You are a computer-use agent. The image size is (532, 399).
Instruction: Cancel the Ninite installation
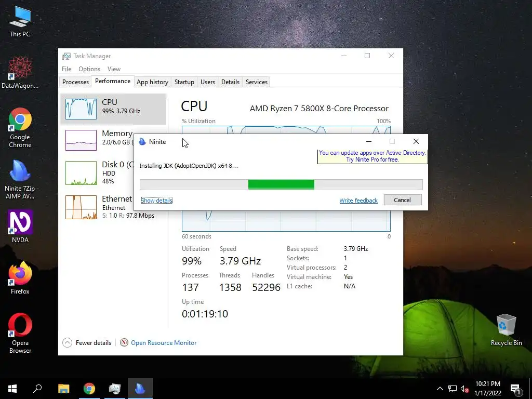[x=403, y=200]
